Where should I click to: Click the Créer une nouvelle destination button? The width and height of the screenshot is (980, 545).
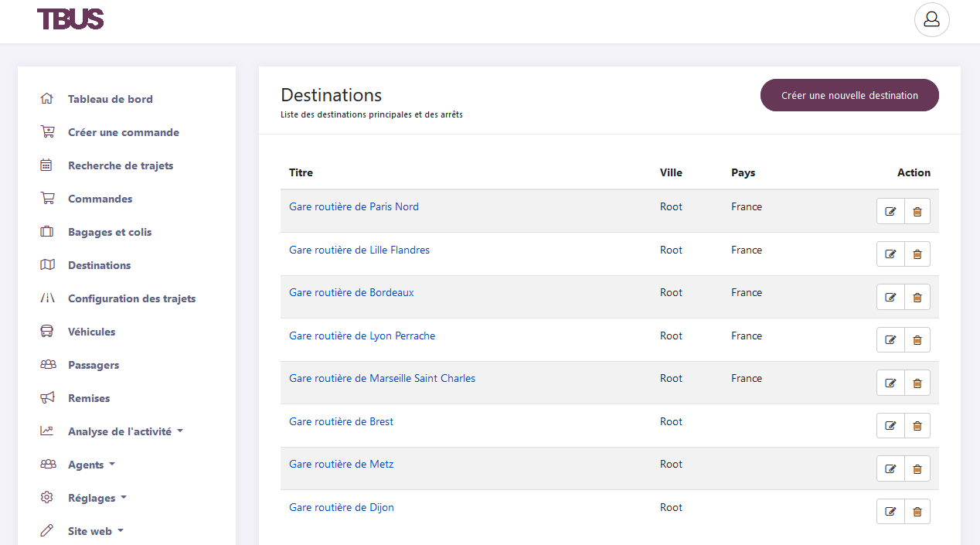pos(849,95)
